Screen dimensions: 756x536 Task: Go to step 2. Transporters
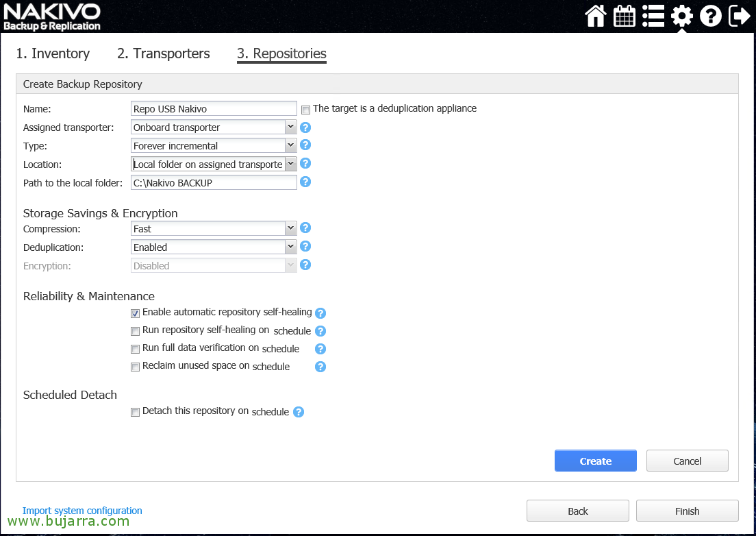pos(164,53)
